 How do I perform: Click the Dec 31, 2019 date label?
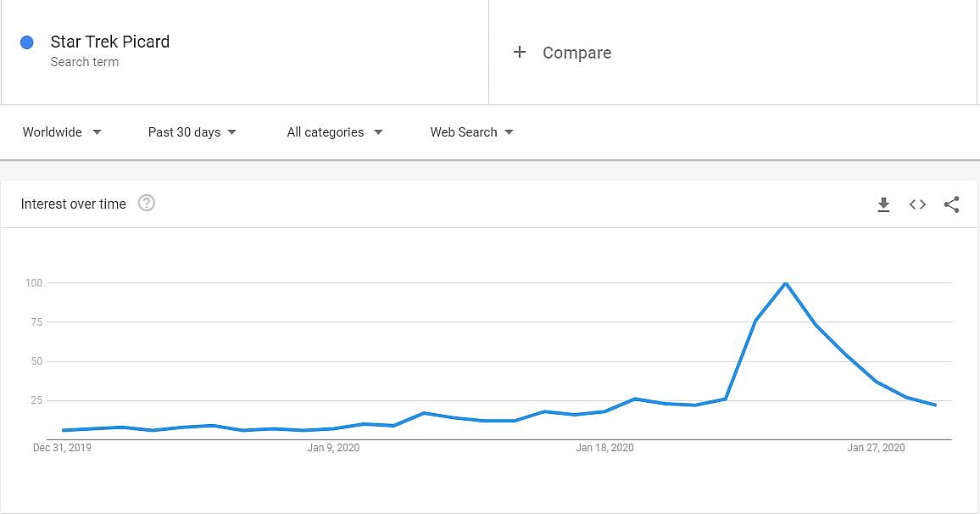pyautogui.click(x=62, y=448)
